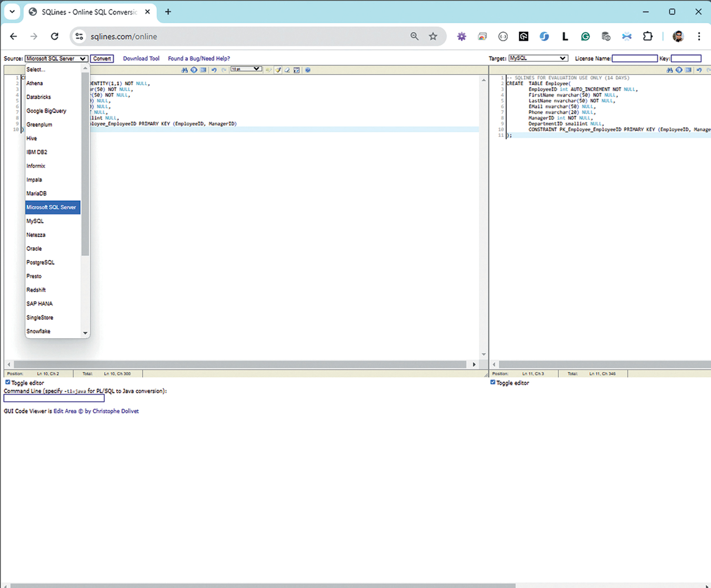Click the License Name input field

tap(635, 58)
